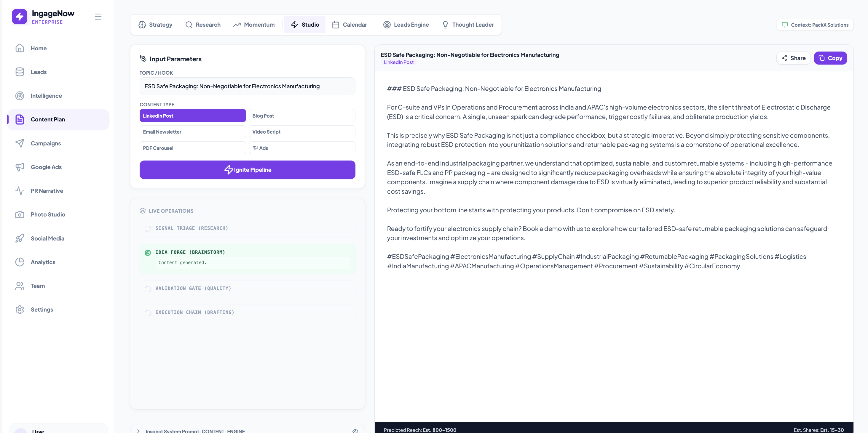Expand Execution Chain drafting step
868x433 pixels.
pos(194,312)
